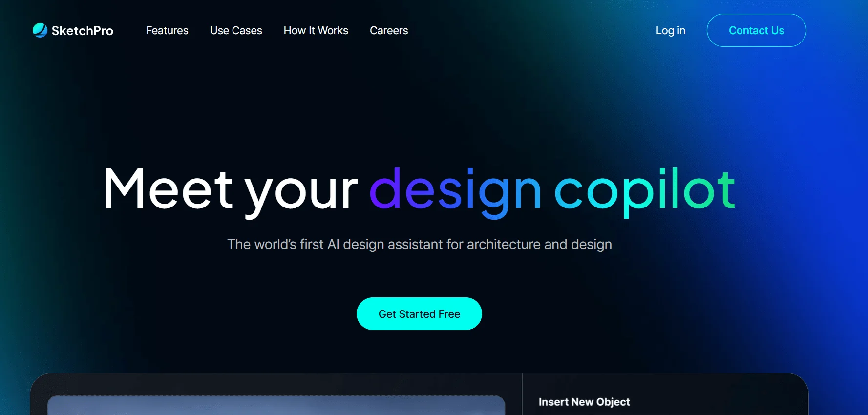Screen dimensions: 868x415
Task: Click the purple-blue gradient word "design"
Action: coord(455,191)
